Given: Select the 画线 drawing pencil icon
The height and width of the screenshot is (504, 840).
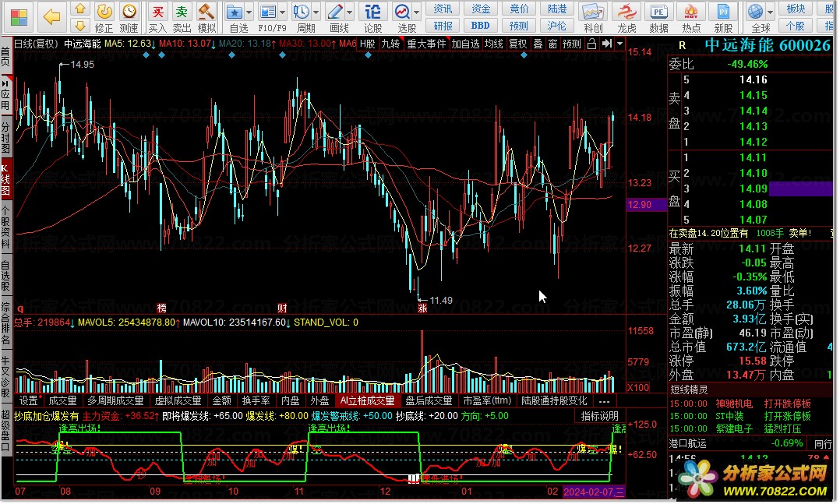Looking at the screenshot, I should coord(335,12).
